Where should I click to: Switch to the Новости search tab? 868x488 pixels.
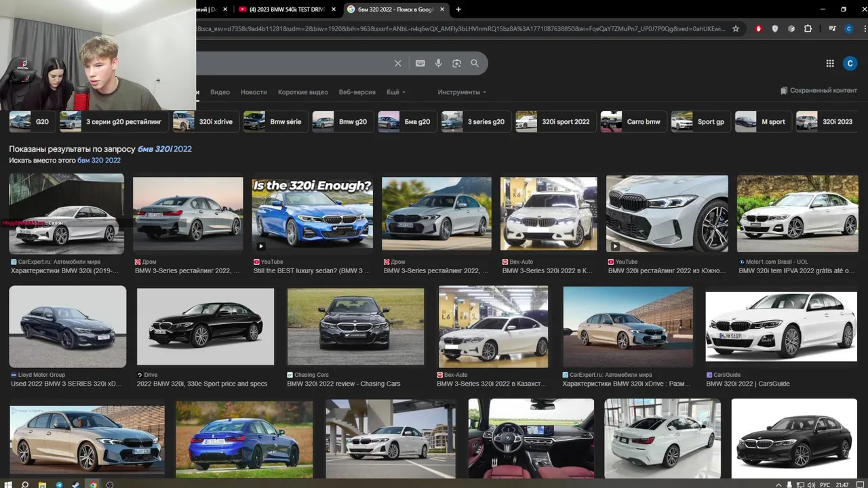254,92
